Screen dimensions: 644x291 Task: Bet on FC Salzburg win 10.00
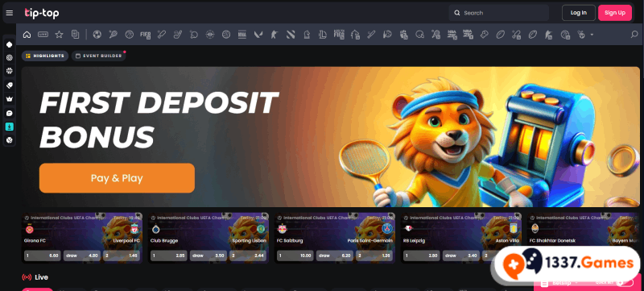(295, 256)
